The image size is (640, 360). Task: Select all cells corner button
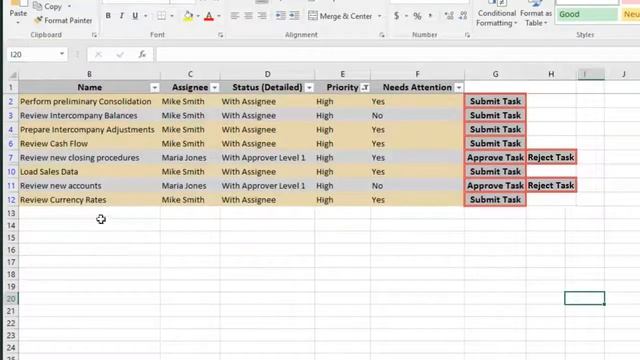coord(12,74)
